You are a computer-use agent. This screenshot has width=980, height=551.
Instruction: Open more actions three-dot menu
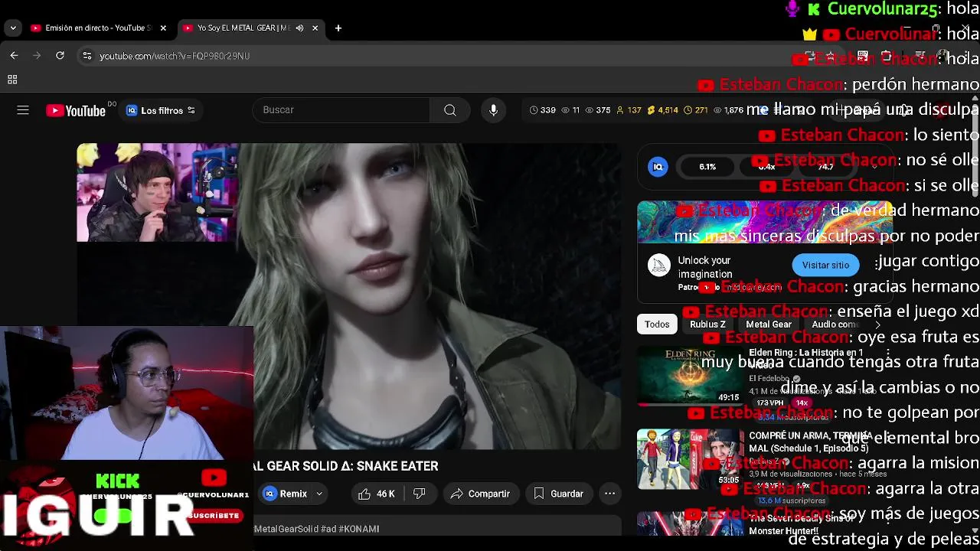pyautogui.click(x=609, y=494)
